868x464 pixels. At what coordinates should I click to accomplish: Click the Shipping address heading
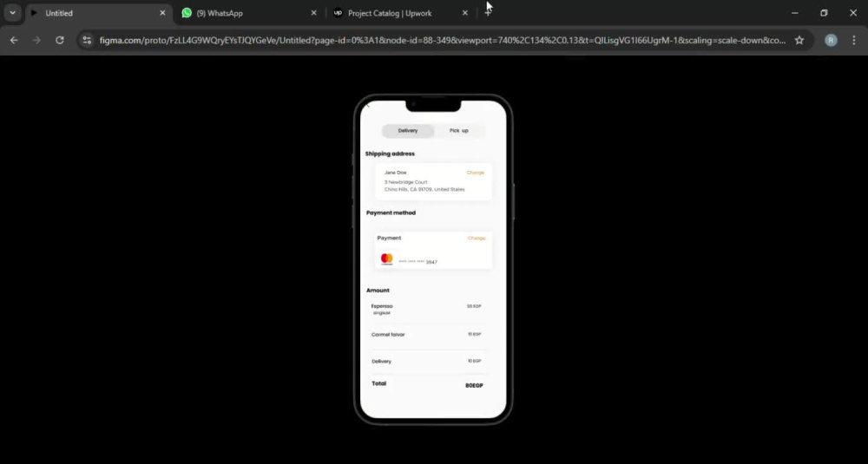click(390, 154)
